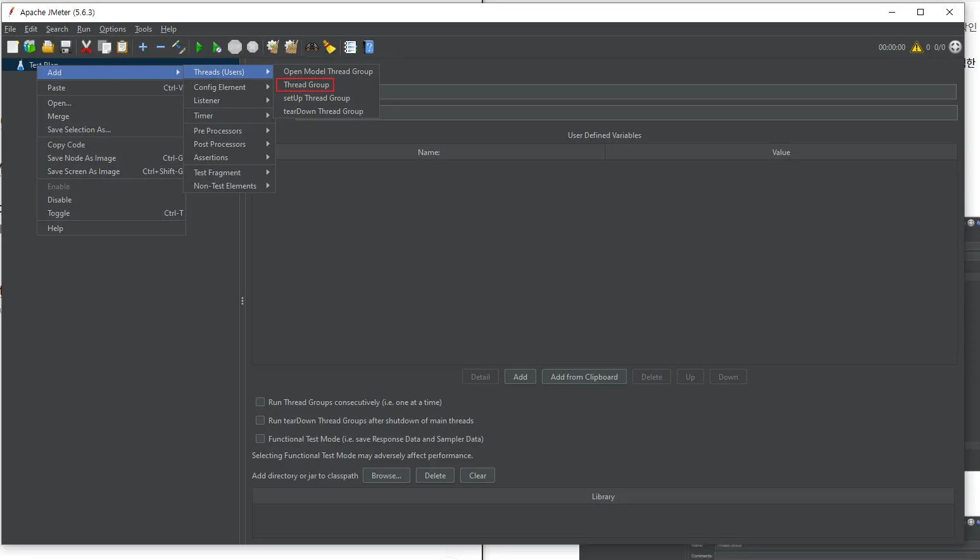The width and height of the screenshot is (980, 560).
Task: Expand the Post Processors submenu
Action: [x=229, y=144]
